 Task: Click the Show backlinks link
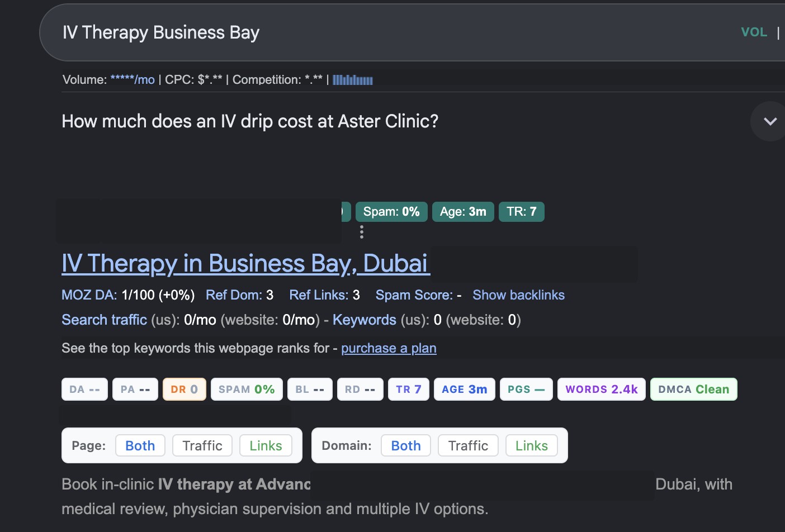(x=518, y=295)
